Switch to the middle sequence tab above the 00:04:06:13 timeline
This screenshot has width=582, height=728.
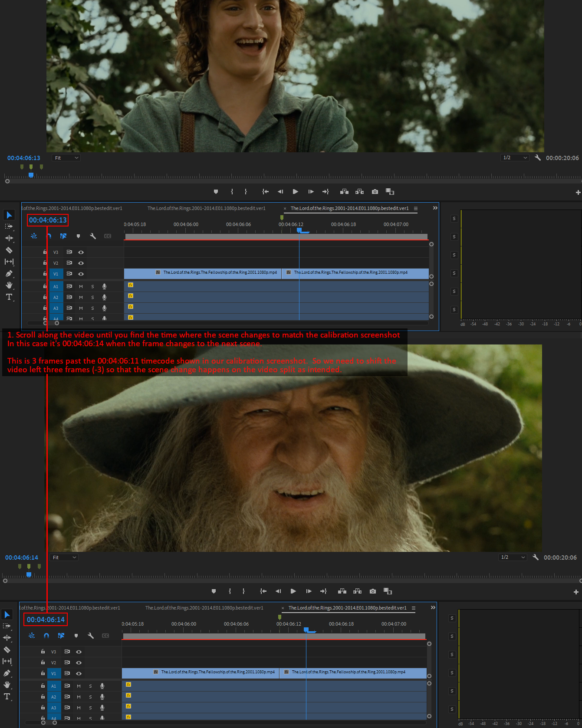pos(206,208)
